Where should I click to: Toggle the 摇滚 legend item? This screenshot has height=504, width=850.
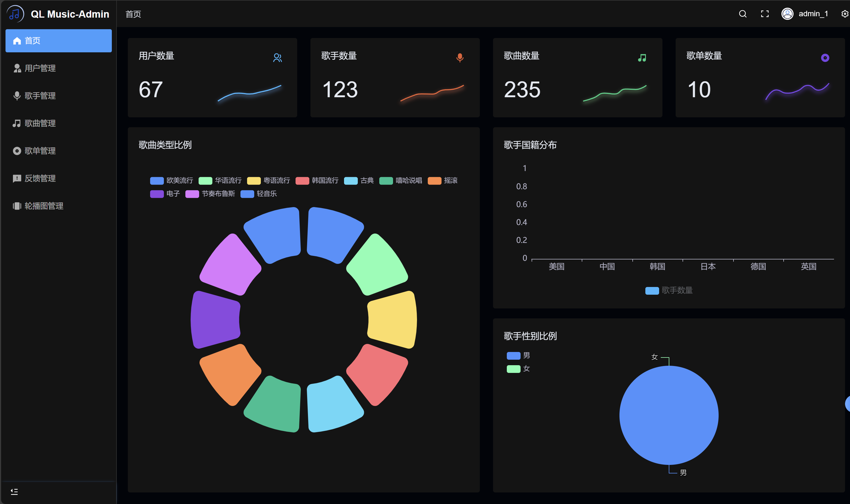[443, 180]
